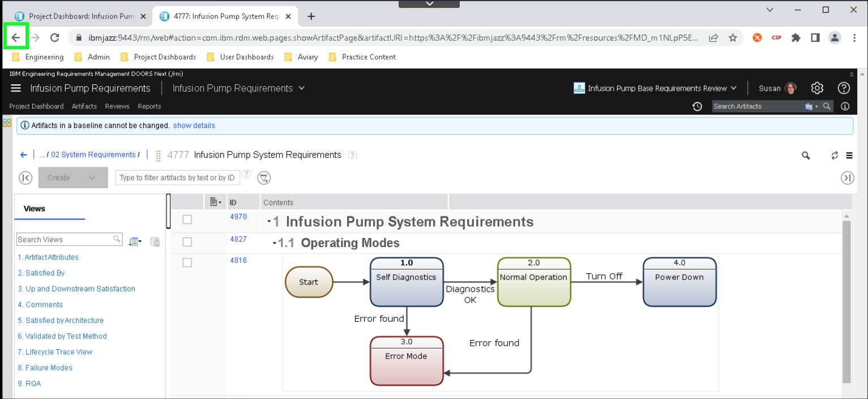Click the filter artifacts by text field
The image size is (868, 399).
(177, 178)
